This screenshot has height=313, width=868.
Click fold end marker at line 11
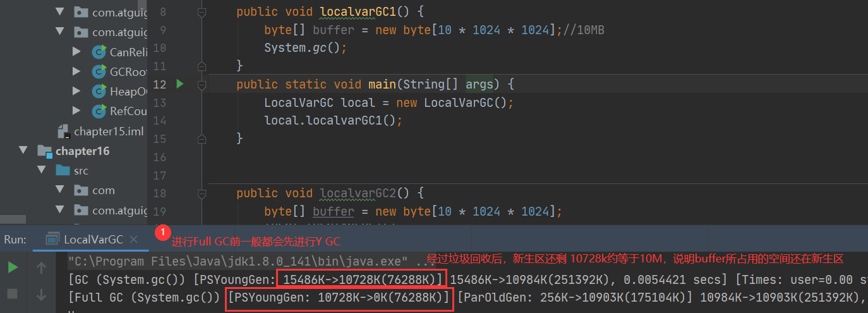coord(202,66)
